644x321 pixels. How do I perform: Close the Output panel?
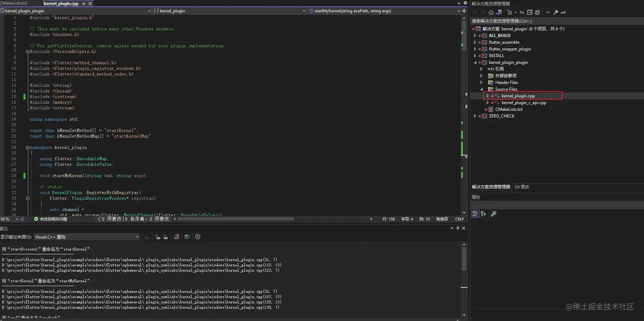[464, 228]
